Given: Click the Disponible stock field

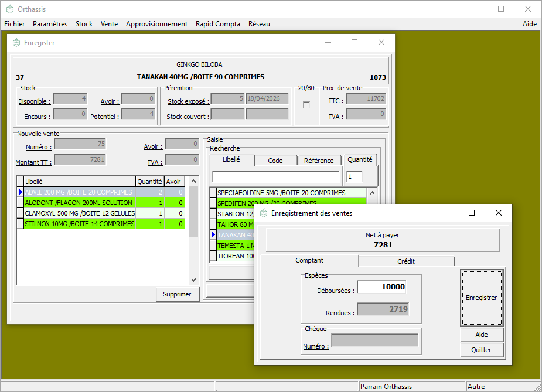Looking at the screenshot, I should point(70,99).
